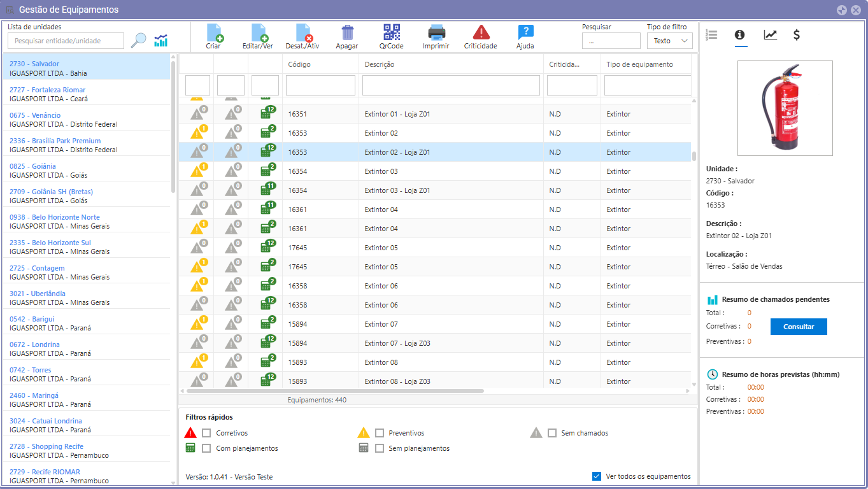
Task: Open the units chart report icon
Action: [x=161, y=40]
